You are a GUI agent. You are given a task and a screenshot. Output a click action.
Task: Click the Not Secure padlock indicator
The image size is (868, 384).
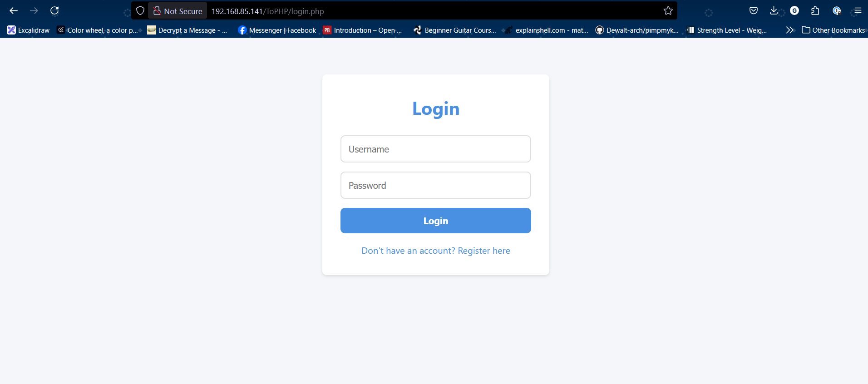coord(178,11)
